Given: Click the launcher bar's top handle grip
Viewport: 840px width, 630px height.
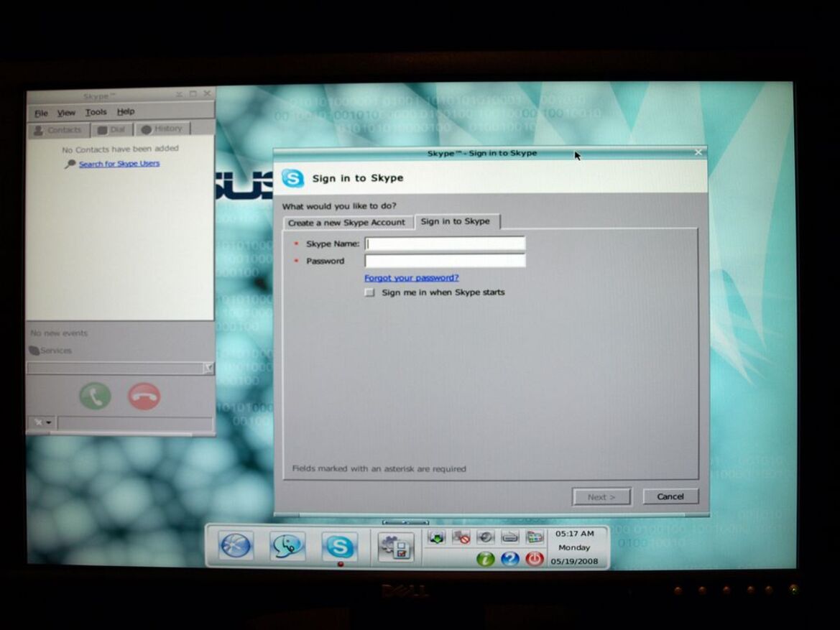Looking at the screenshot, I should click(x=405, y=522).
